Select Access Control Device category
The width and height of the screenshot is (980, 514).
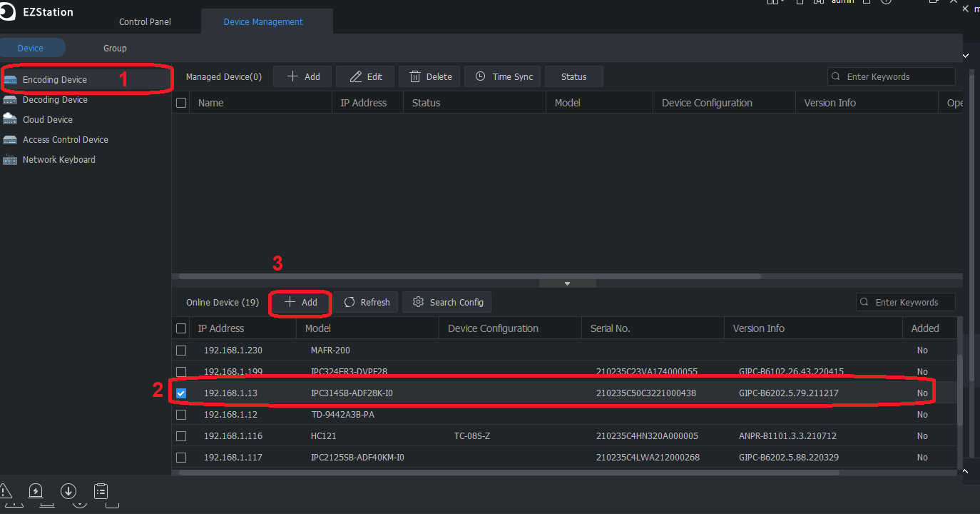[x=65, y=139]
